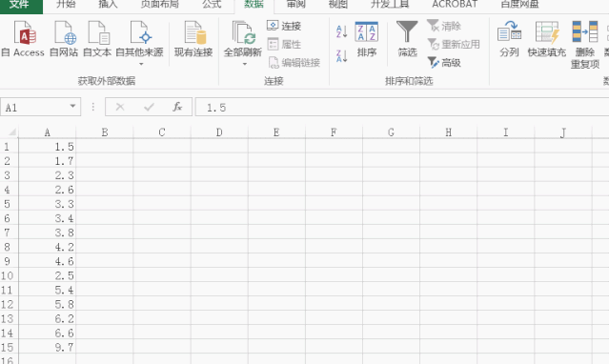The width and height of the screenshot is (609, 364).
Task: Click Remove Duplicates (删除重复项)
Action: tap(585, 45)
